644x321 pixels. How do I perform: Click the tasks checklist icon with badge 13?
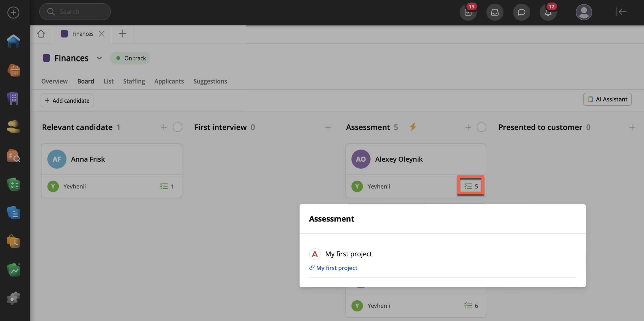click(468, 12)
